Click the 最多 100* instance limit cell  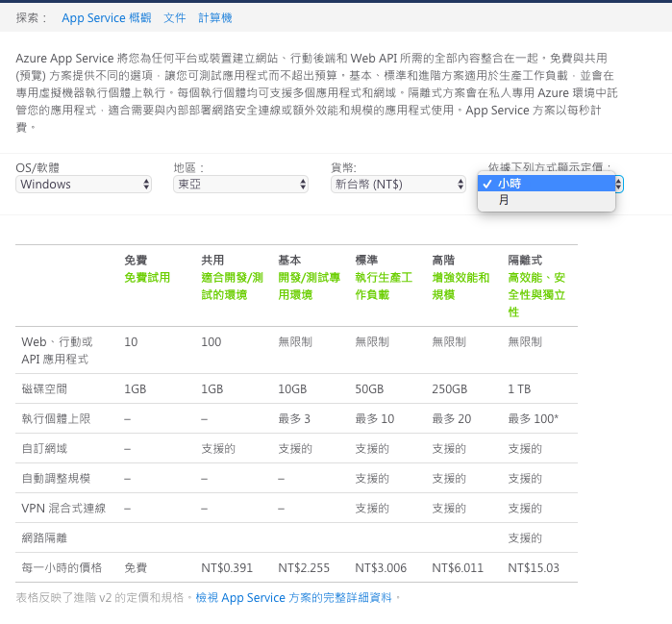click(x=534, y=418)
